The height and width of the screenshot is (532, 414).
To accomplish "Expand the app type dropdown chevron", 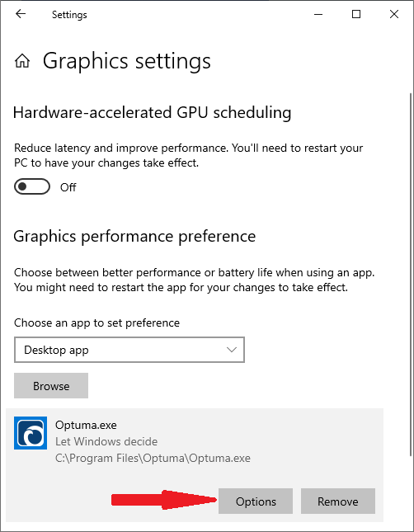I will coord(232,350).
